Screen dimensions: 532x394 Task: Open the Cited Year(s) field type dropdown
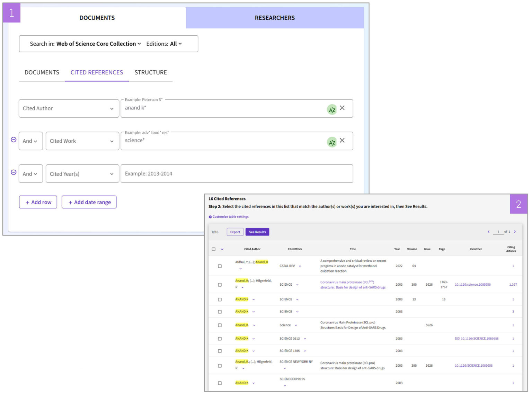point(82,174)
